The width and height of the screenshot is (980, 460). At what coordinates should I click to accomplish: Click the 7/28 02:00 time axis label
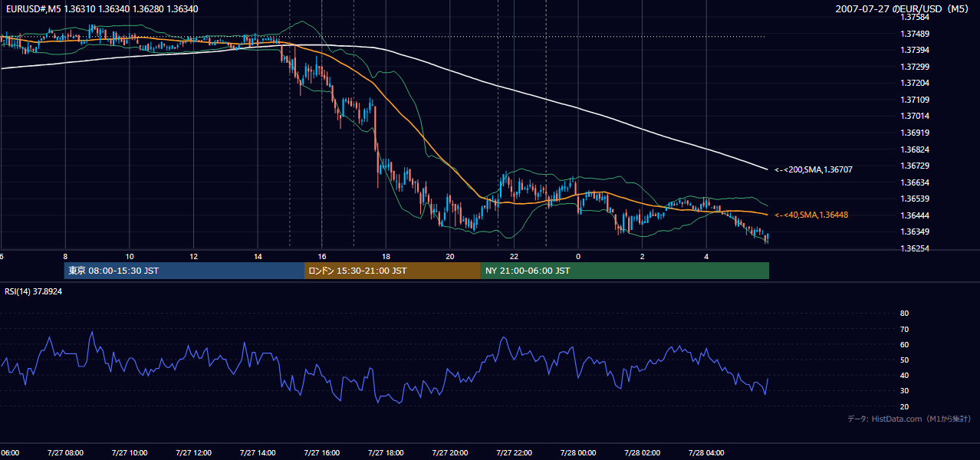tap(642, 452)
